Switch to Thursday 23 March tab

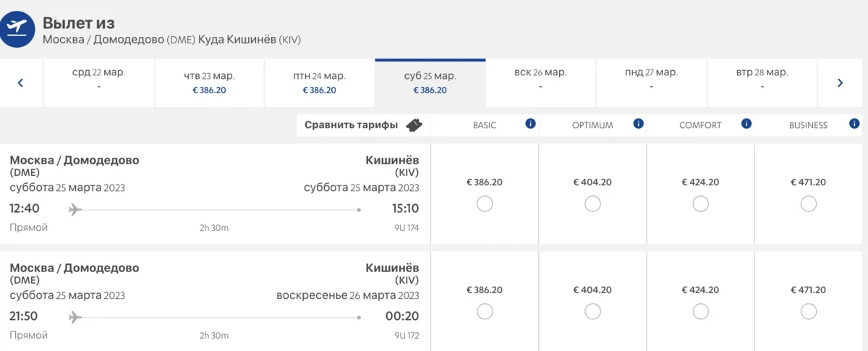(209, 83)
